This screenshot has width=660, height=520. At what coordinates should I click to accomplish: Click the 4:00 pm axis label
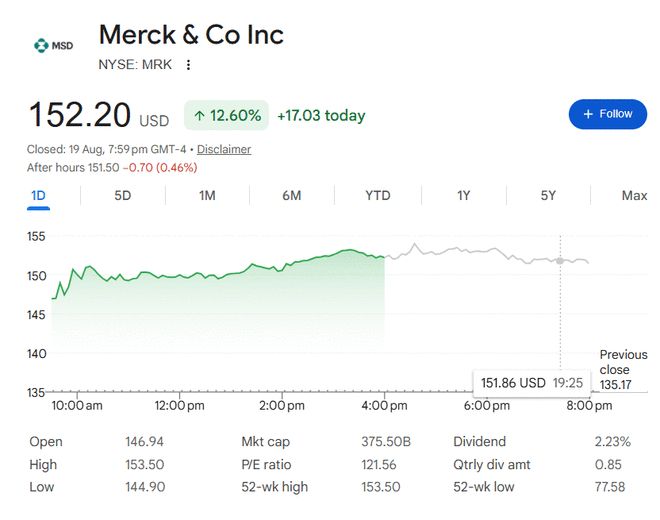[x=384, y=406]
